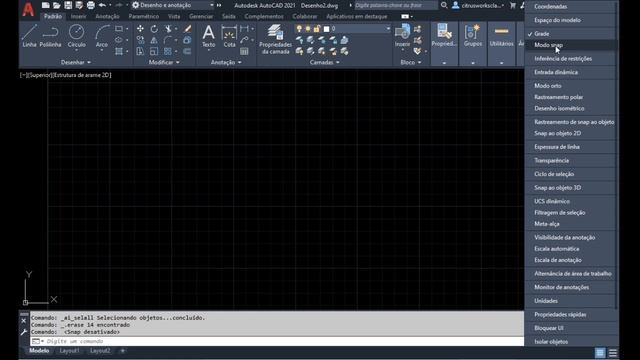Open Propriedades da camada
The width and height of the screenshot is (640, 360).
coord(276,39)
